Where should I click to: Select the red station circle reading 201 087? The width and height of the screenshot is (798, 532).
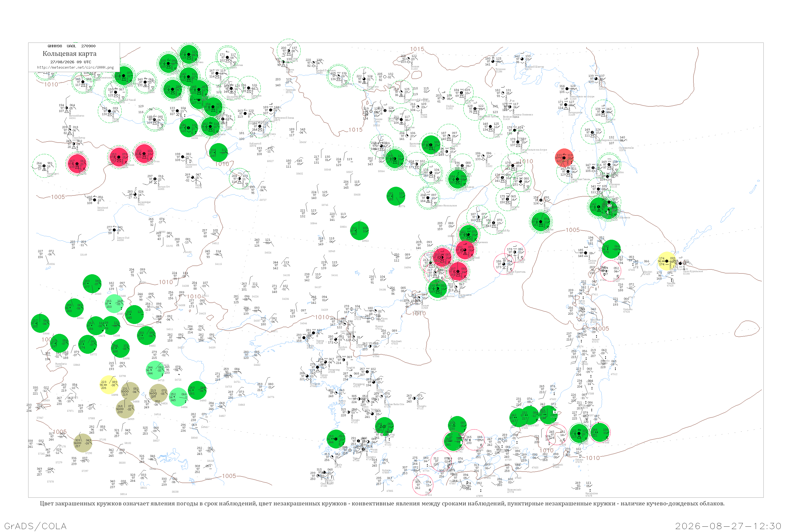[x=442, y=257]
